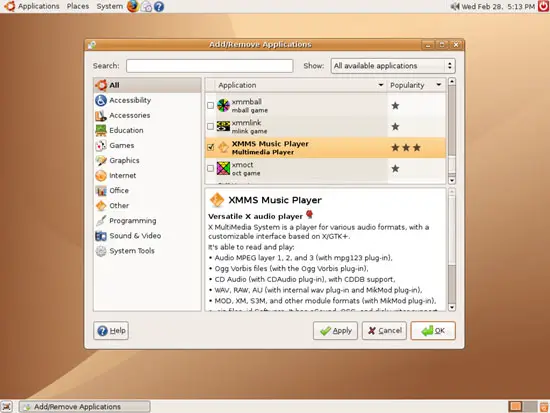Click the three-star rating of XMMS
This screenshot has height=413, width=550.
(x=406, y=148)
